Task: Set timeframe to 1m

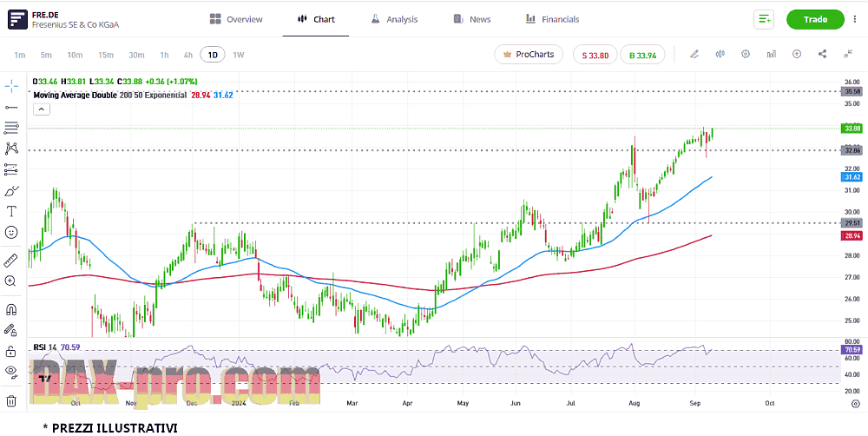Action: pos(20,55)
